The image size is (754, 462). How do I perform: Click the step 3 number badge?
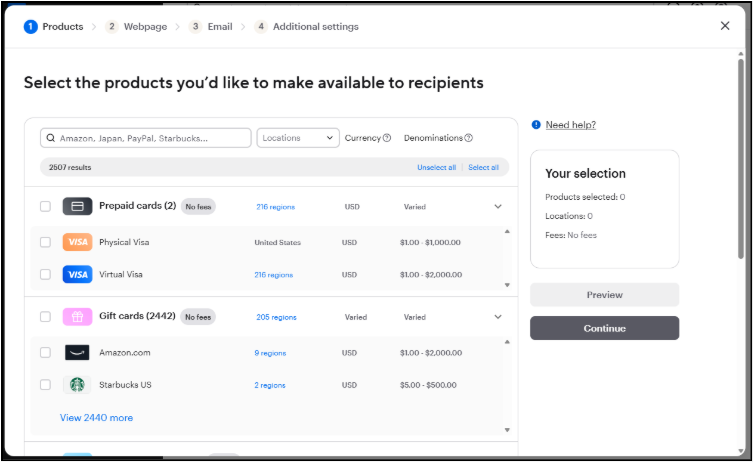tap(195, 26)
